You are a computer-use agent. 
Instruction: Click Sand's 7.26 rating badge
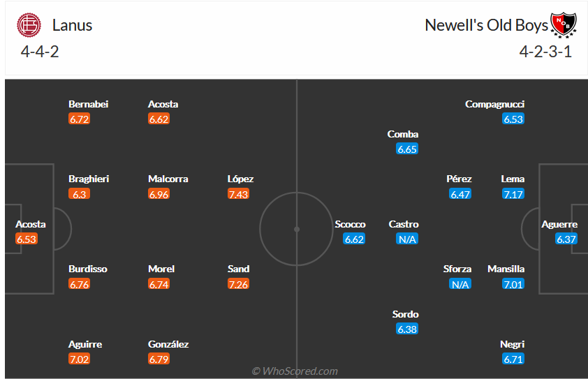pyautogui.click(x=238, y=284)
